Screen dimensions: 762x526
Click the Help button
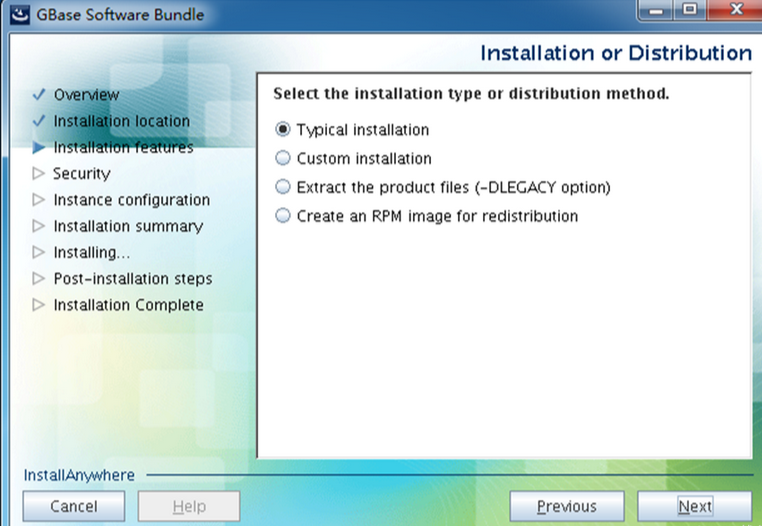click(x=189, y=506)
